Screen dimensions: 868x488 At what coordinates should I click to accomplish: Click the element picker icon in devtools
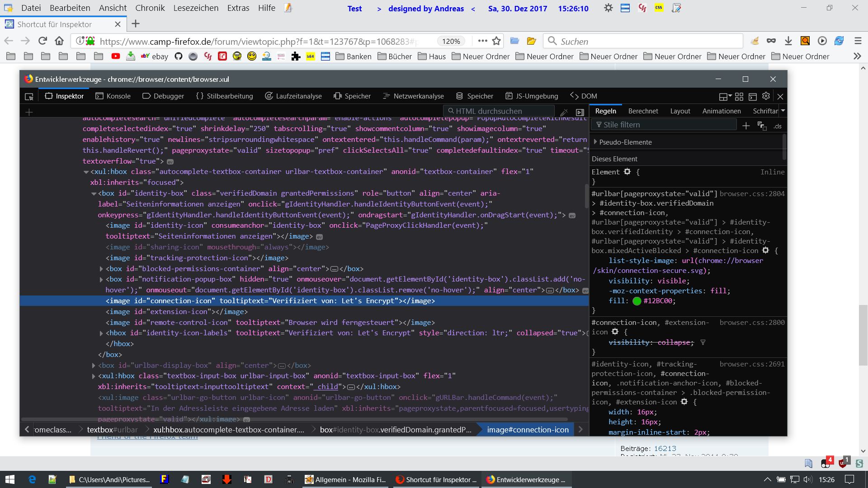tap(29, 97)
